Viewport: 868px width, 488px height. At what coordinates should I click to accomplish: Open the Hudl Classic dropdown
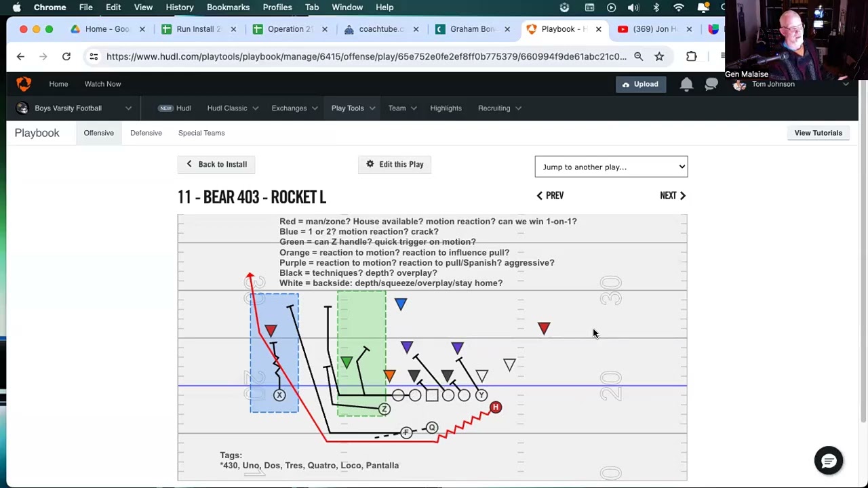[233, 108]
